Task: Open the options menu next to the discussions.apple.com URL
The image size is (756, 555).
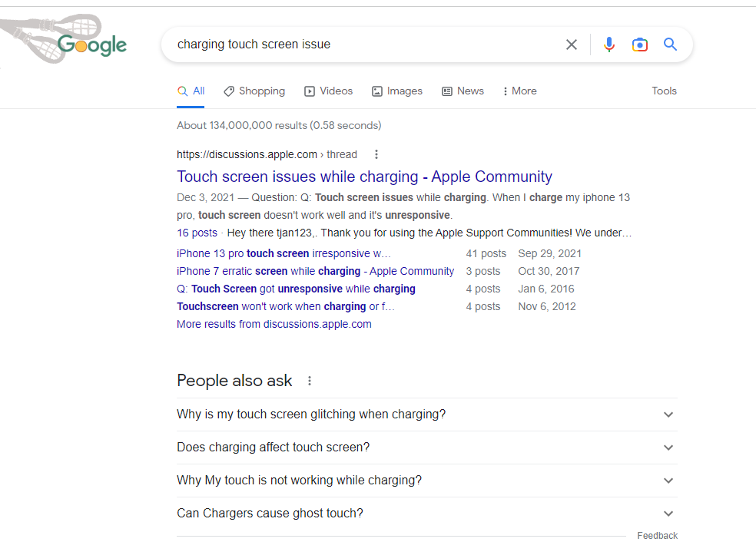Action: pos(376,154)
